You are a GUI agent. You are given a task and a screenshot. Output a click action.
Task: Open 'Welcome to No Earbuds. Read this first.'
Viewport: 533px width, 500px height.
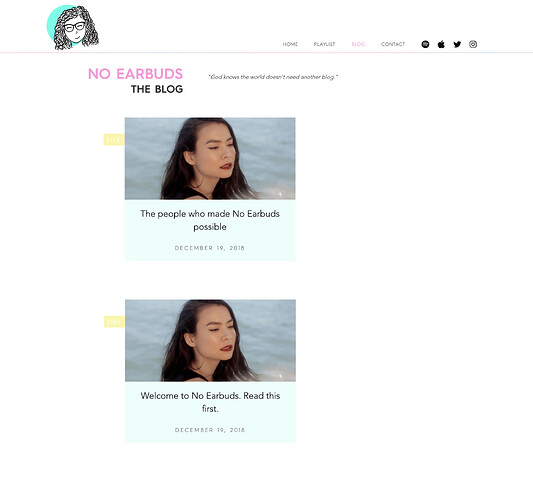[x=210, y=402]
